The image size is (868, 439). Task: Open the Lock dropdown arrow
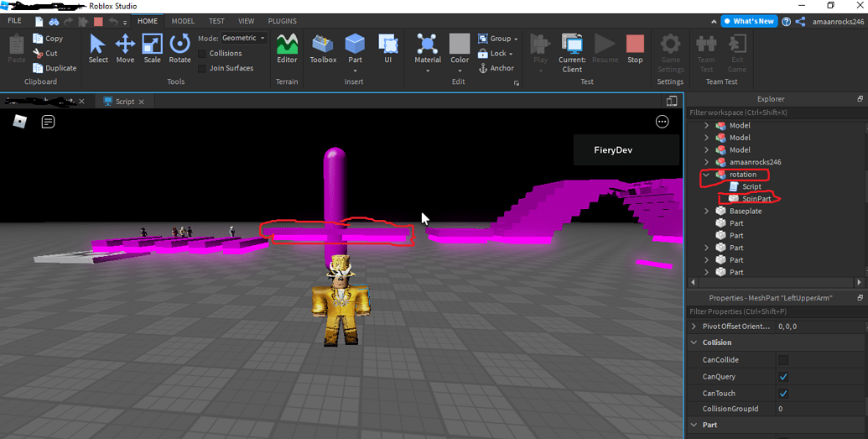click(x=511, y=54)
